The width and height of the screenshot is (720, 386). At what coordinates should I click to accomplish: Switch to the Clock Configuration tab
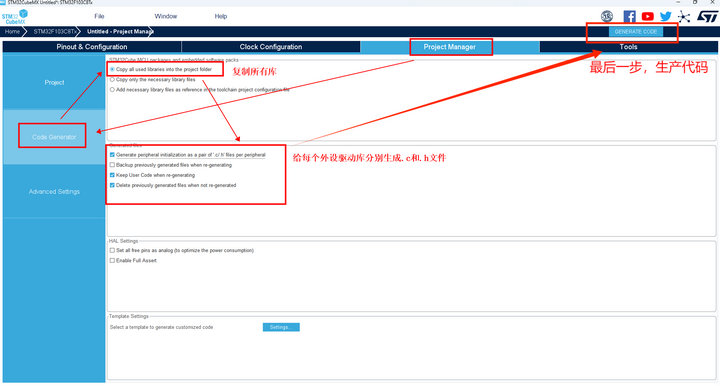coord(271,47)
